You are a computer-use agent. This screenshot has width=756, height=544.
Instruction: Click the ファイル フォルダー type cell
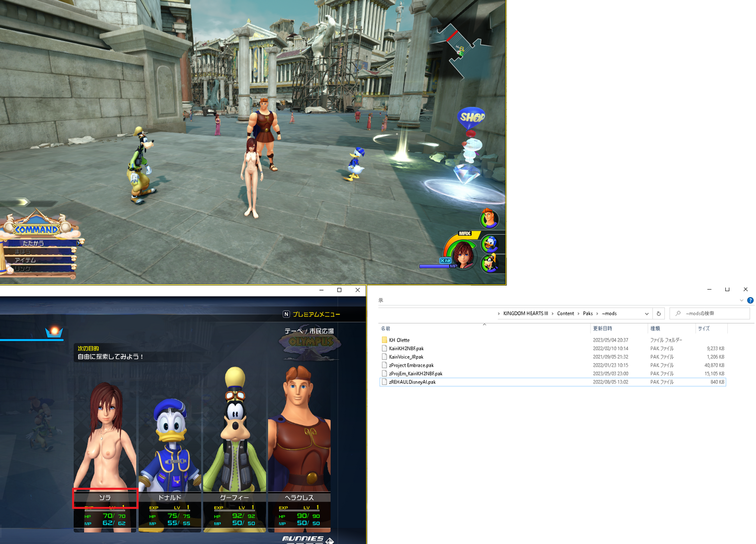666,340
